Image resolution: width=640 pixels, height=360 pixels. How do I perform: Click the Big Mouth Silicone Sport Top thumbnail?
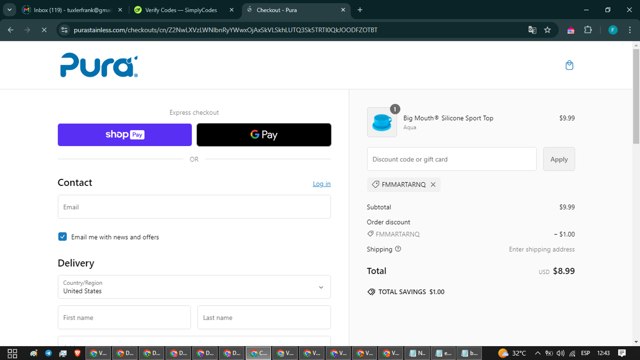pyautogui.click(x=382, y=122)
